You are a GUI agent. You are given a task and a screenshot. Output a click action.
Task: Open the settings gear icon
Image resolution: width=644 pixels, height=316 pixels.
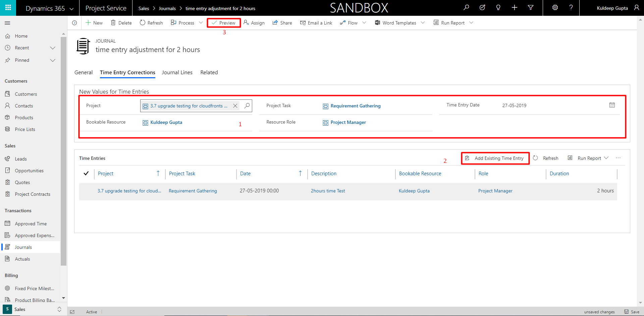click(x=555, y=8)
